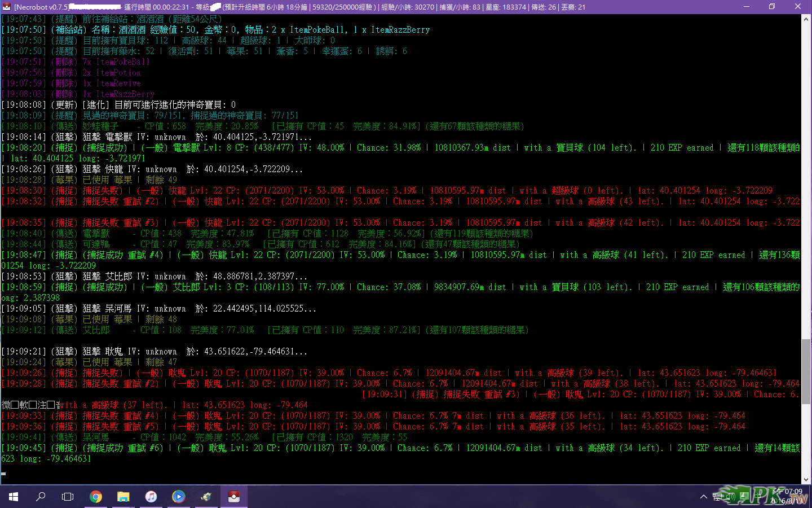The image size is (812, 508).
Task: Restore down the Necrobot window
Action: tap(772, 7)
